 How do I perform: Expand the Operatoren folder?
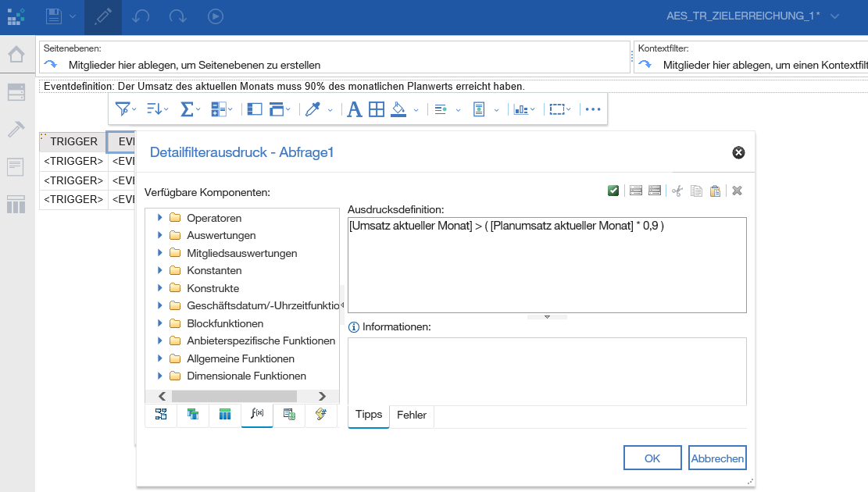pyautogui.click(x=162, y=218)
